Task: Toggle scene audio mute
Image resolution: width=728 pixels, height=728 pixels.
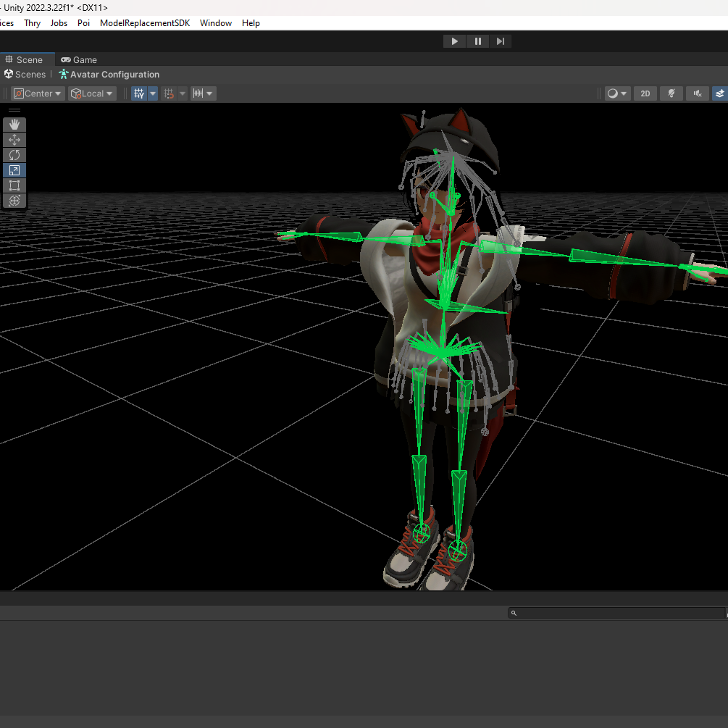Action: click(x=697, y=93)
